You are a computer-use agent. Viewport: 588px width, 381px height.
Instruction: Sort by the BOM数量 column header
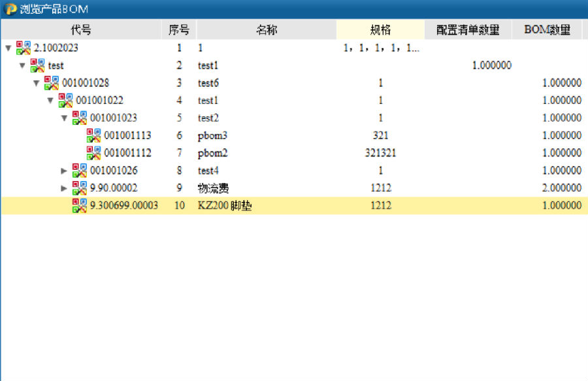547,29
